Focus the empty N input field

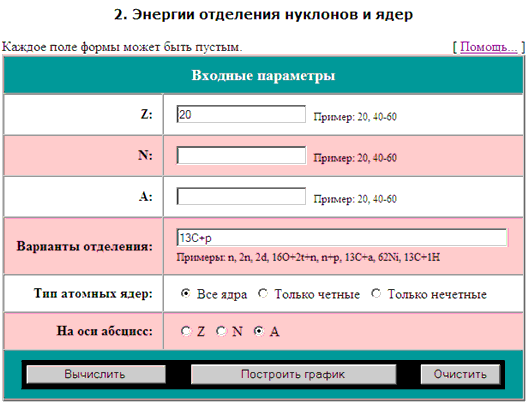[x=241, y=155]
